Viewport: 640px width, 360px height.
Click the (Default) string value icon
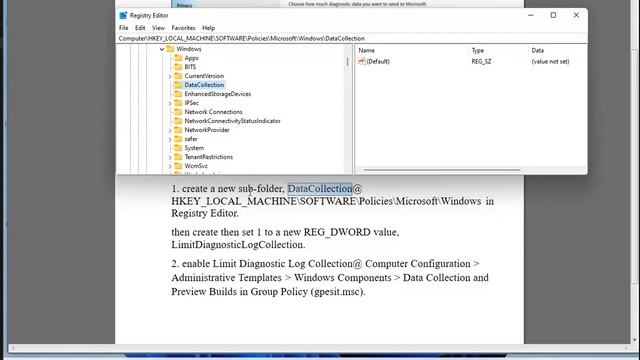[x=361, y=61]
